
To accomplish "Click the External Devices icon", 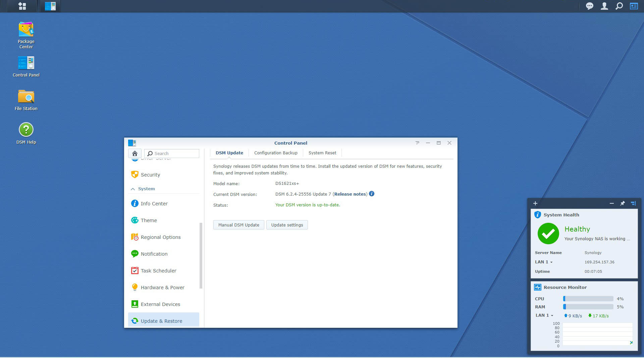I will (135, 304).
